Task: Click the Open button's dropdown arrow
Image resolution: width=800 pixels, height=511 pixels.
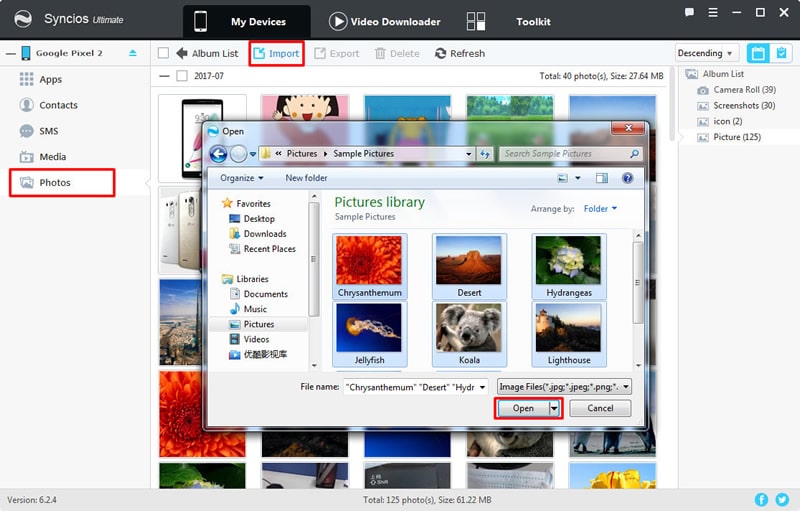Action: click(x=555, y=408)
